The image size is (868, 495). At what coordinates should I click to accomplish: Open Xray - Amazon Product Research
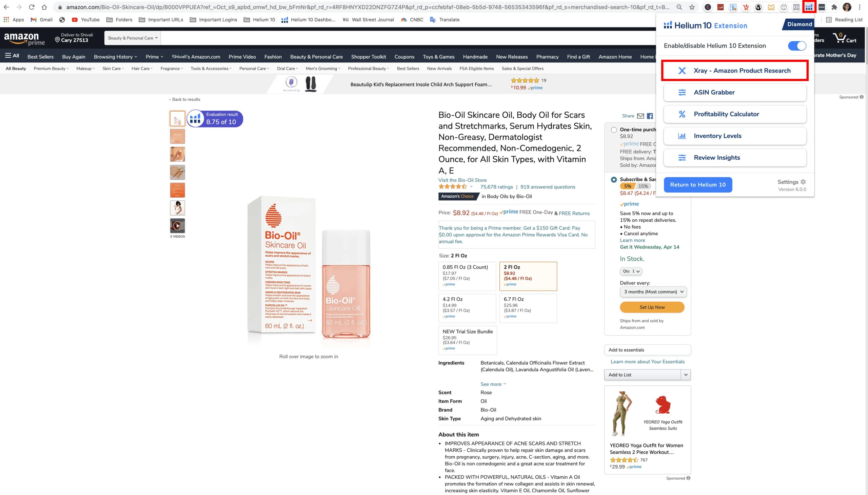pyautogui.click(x=735, y=71)
